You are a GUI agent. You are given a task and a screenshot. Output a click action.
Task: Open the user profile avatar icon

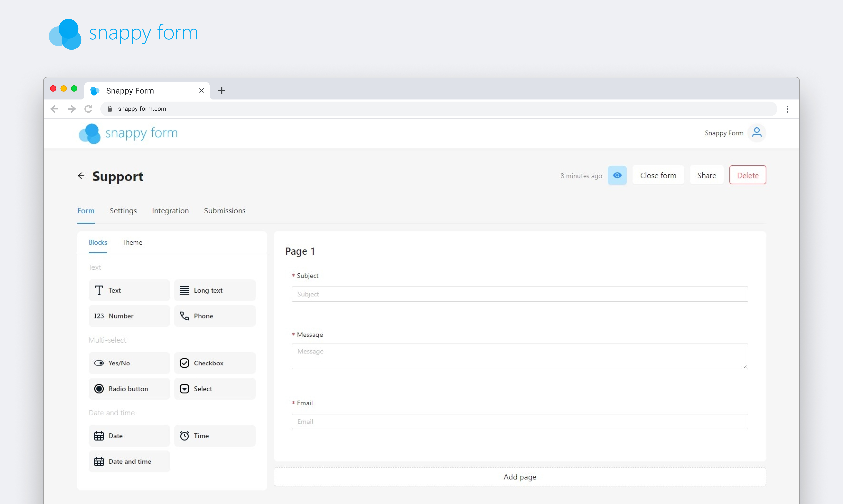(x=757, y=132)
